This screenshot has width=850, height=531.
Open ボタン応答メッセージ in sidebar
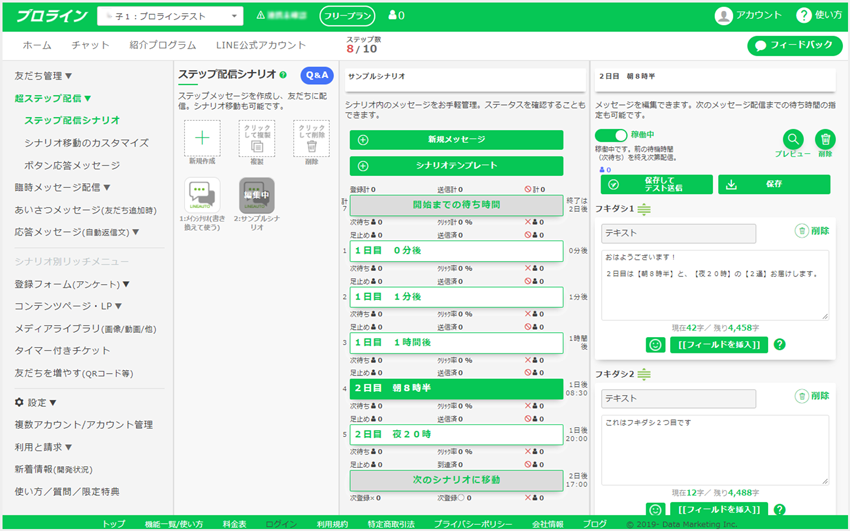coord(72,165)
